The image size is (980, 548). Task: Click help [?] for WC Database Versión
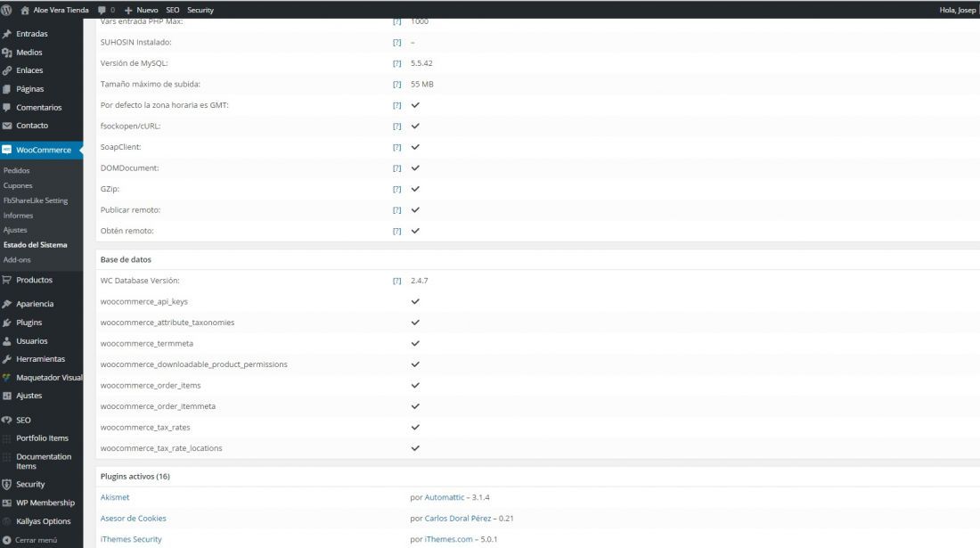click(396, 282)
